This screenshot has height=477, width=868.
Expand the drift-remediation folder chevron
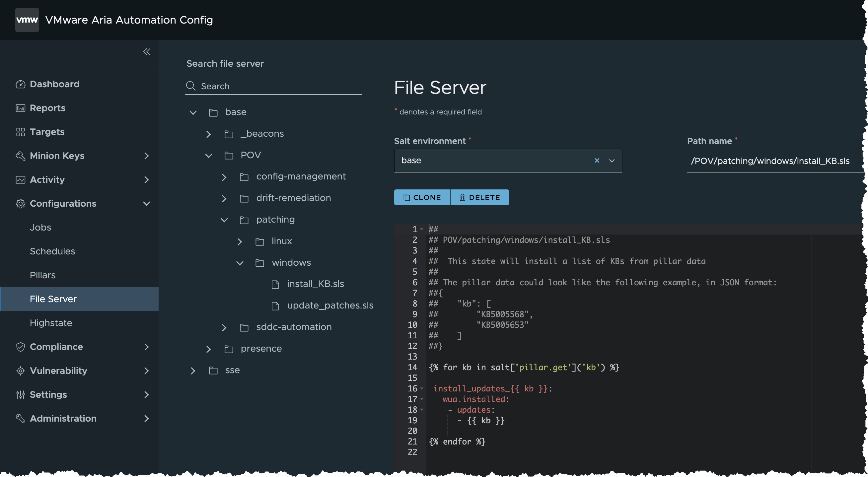224,198
